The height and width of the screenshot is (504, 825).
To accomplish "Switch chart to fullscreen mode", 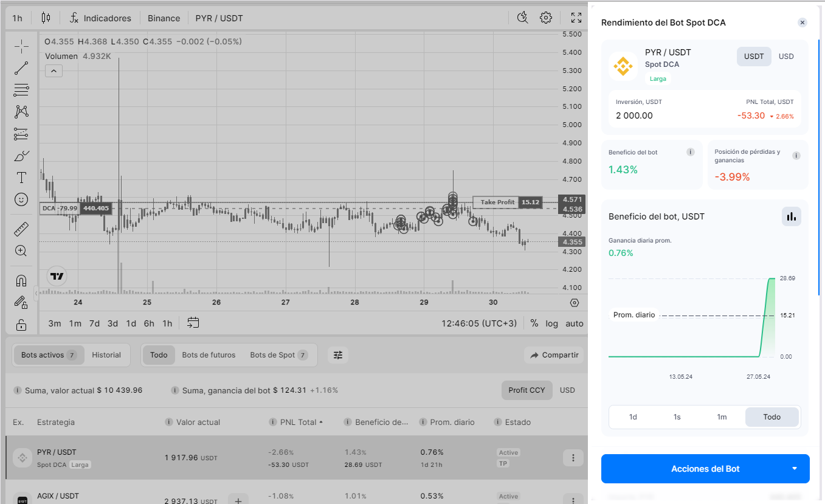I will click(x=576, y=18).
